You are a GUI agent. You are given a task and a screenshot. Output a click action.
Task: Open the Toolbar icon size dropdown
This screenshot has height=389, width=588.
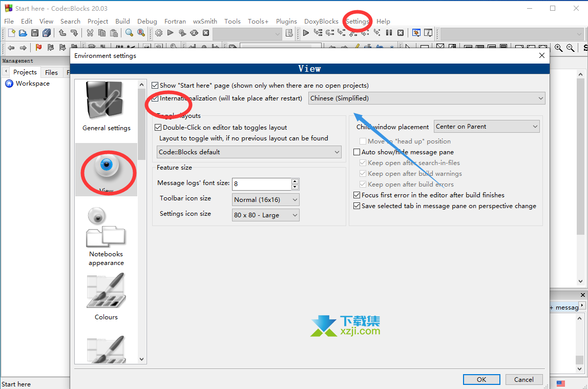[265, 200]
